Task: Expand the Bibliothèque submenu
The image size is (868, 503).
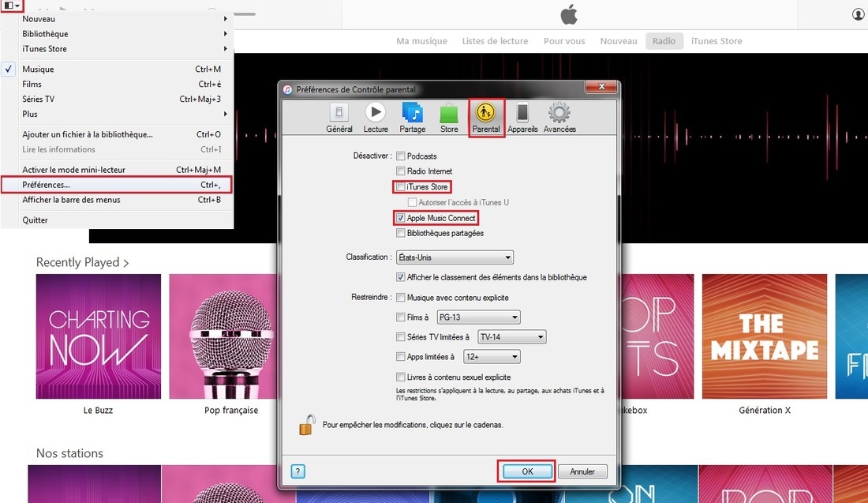Action: [x=117, y=34]
